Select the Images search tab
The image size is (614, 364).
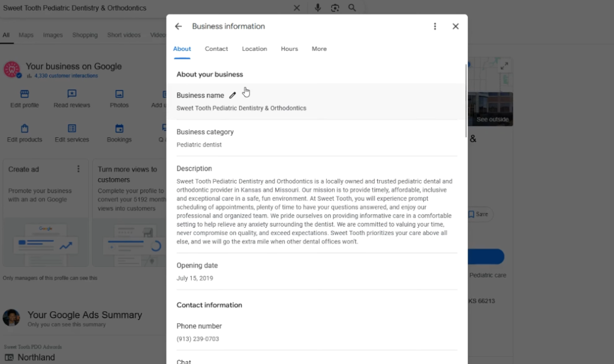pos(53,35)
